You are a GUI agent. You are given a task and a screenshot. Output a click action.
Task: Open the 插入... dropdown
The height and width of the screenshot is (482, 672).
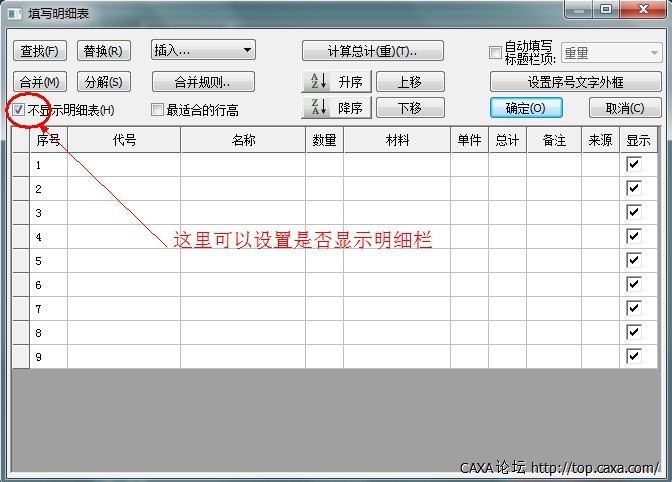[x=203, y=50]
